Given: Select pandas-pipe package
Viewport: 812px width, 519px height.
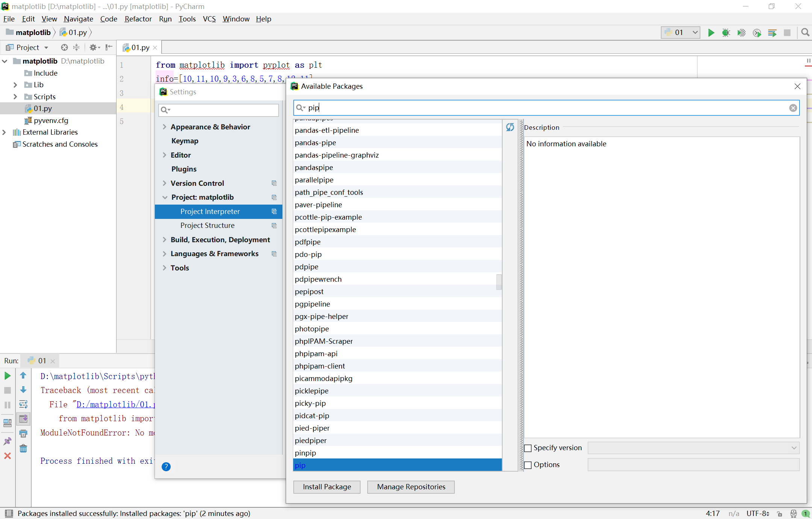Looking at the screenshot, I should (397, 143).
